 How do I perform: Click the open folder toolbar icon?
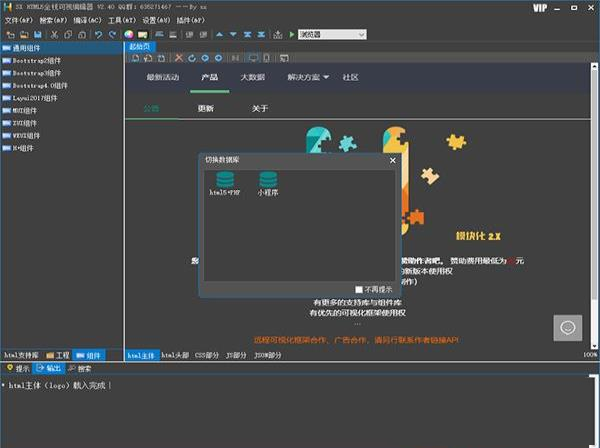point(24,35)
